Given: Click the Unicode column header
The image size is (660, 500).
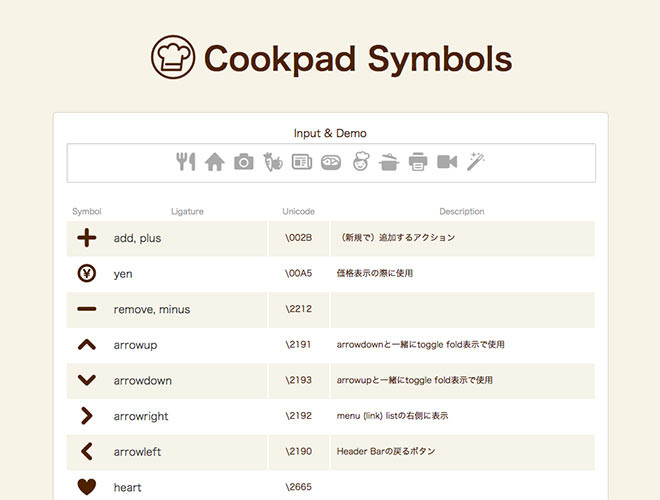Looking at the screenshot, I should click(298, 211).
